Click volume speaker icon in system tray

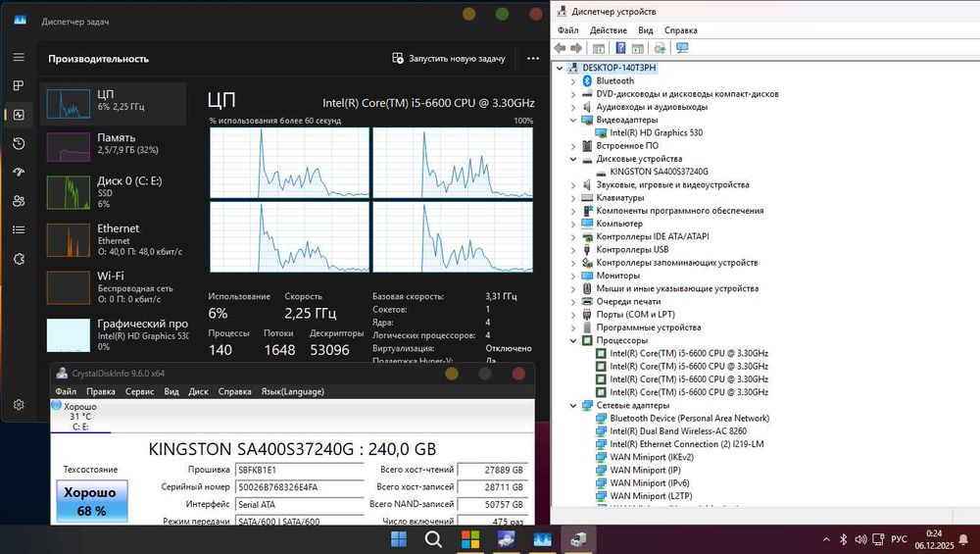pyautogui.click(x=860, y=539)
